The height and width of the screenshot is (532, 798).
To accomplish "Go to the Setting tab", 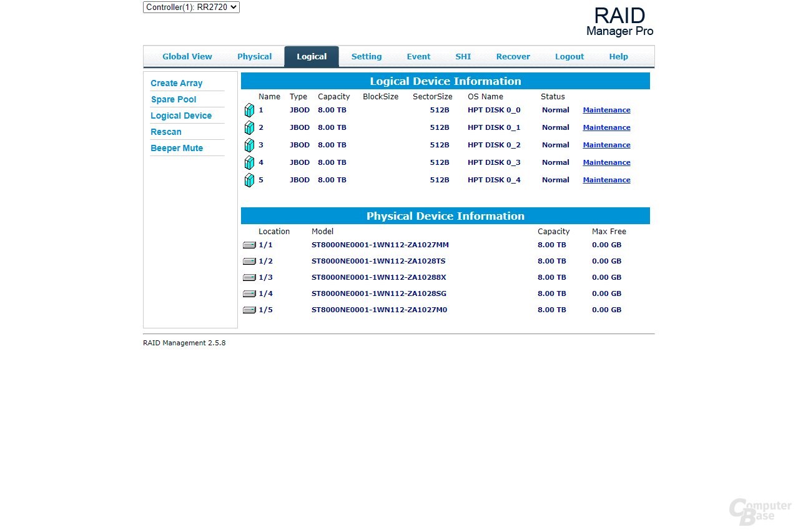I will (x=367, y=57).
